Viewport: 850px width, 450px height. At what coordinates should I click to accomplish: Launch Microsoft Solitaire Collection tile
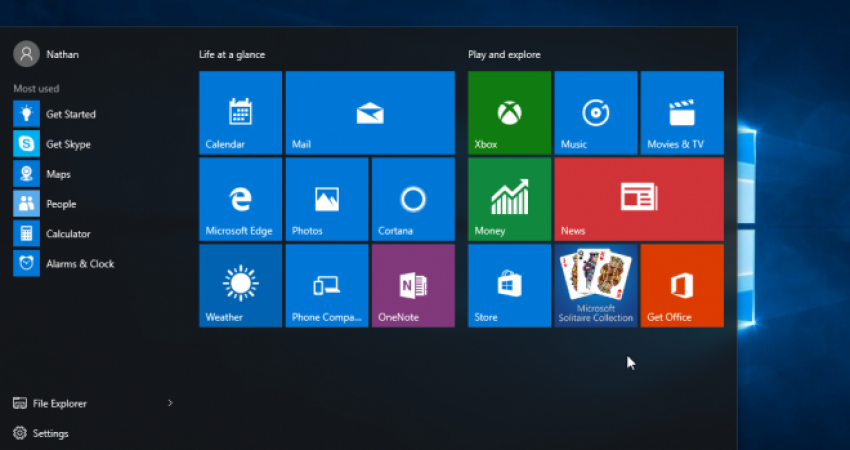point(596,286)
